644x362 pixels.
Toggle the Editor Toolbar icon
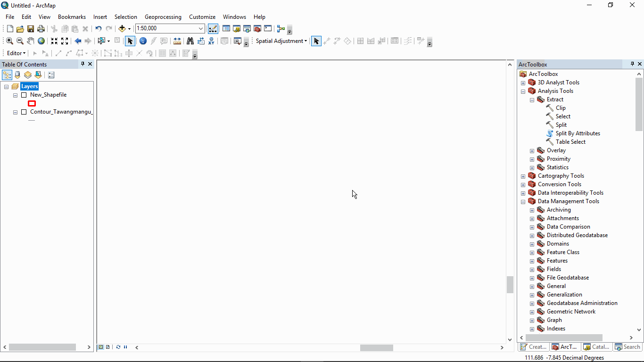[x=213, y=29]
